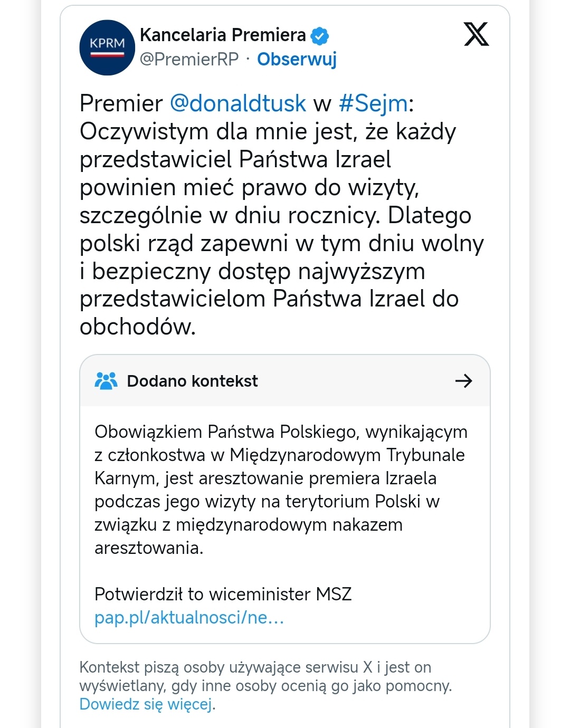
Task: Click the arrow beside Dodano kontekst
Action: point(463,381)
